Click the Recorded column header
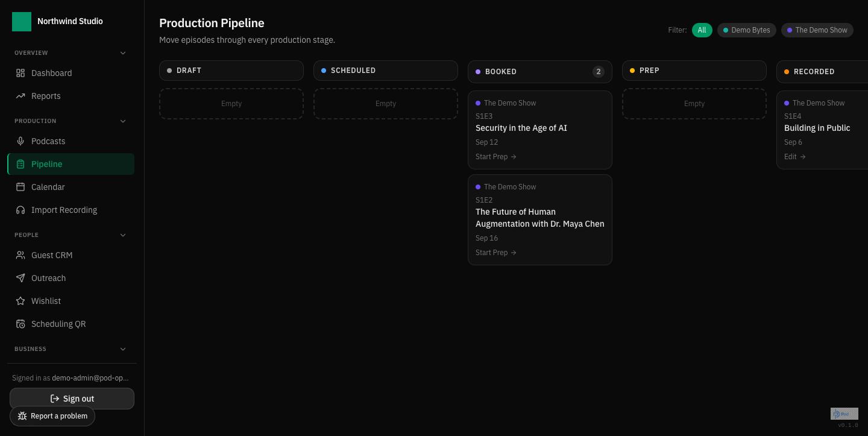This screenshot has height=436, width=868. [822, 72]
